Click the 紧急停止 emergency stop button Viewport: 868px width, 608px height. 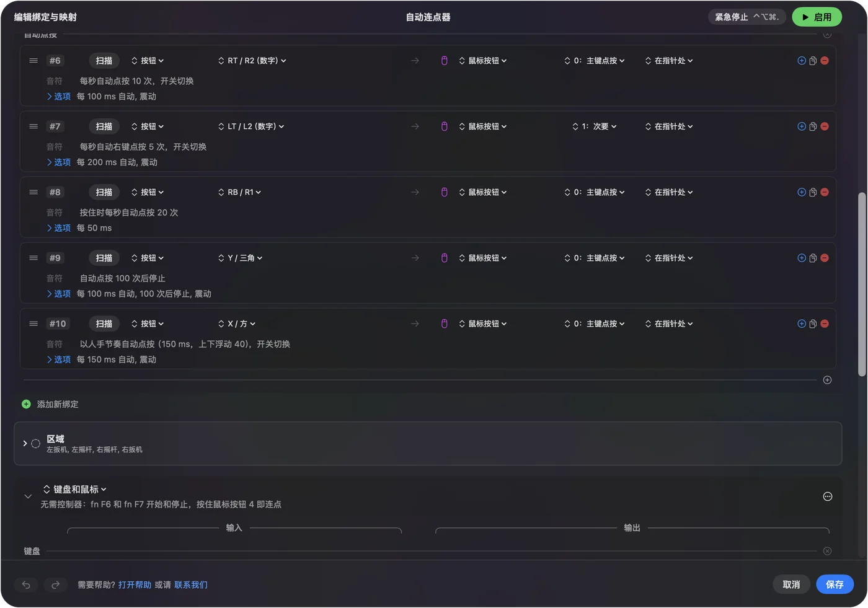pyautogui.click(x=747, y=17)
